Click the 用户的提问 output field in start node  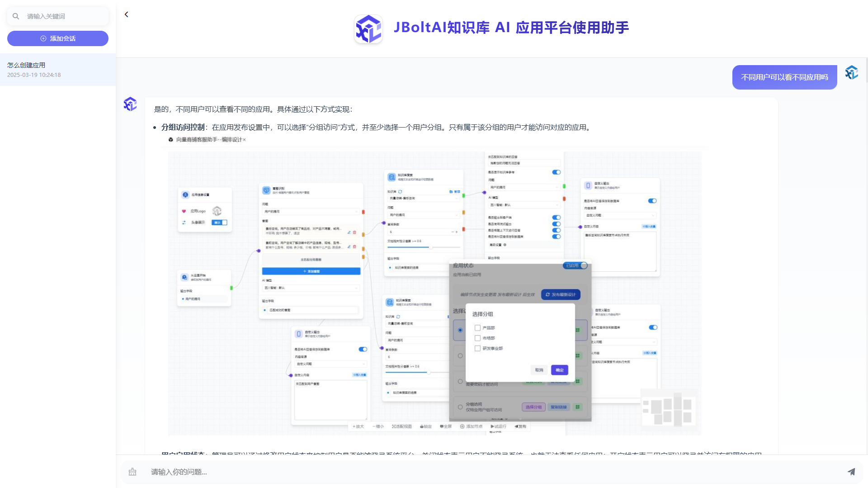[x=204, y=299]
